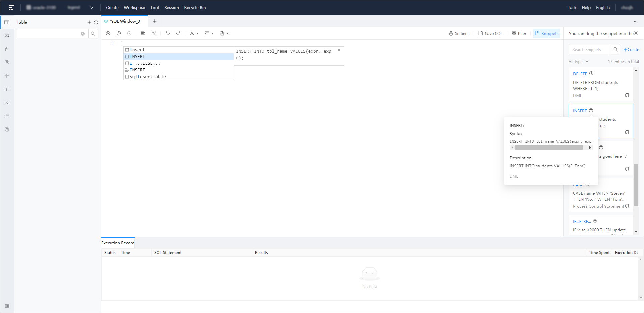This screenshot has width=644, height=313.
Task: Switch to the Execution Record tab
Action: [117, 242]
